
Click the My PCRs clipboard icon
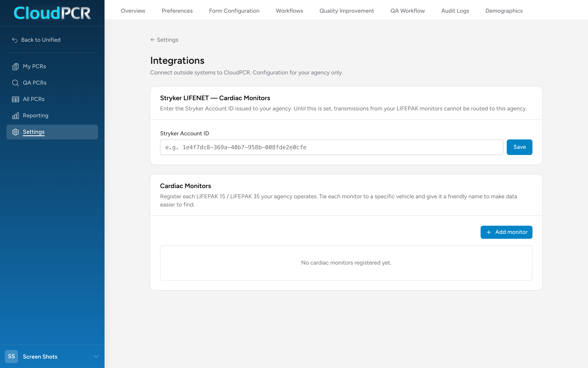(x=15, y=66)
